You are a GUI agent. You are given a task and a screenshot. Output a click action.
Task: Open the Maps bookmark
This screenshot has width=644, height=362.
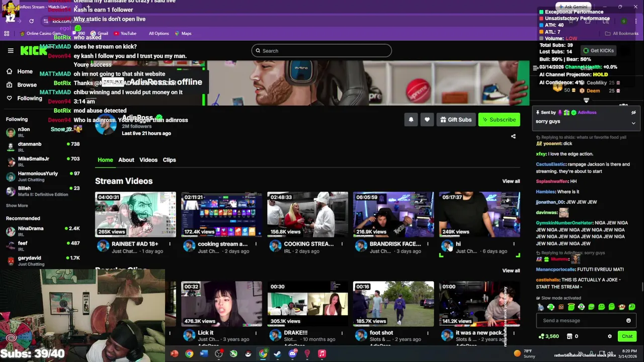pos(183,34)
